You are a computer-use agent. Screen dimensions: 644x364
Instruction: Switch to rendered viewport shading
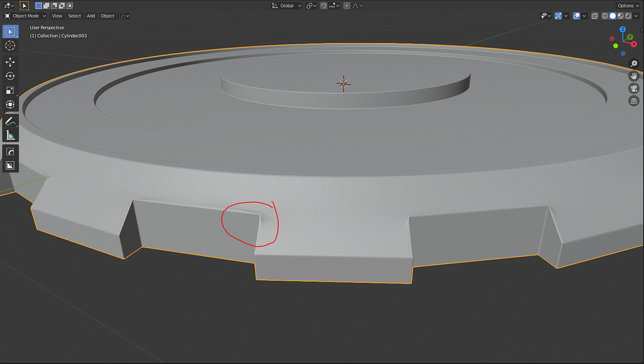tap(628, 16)
